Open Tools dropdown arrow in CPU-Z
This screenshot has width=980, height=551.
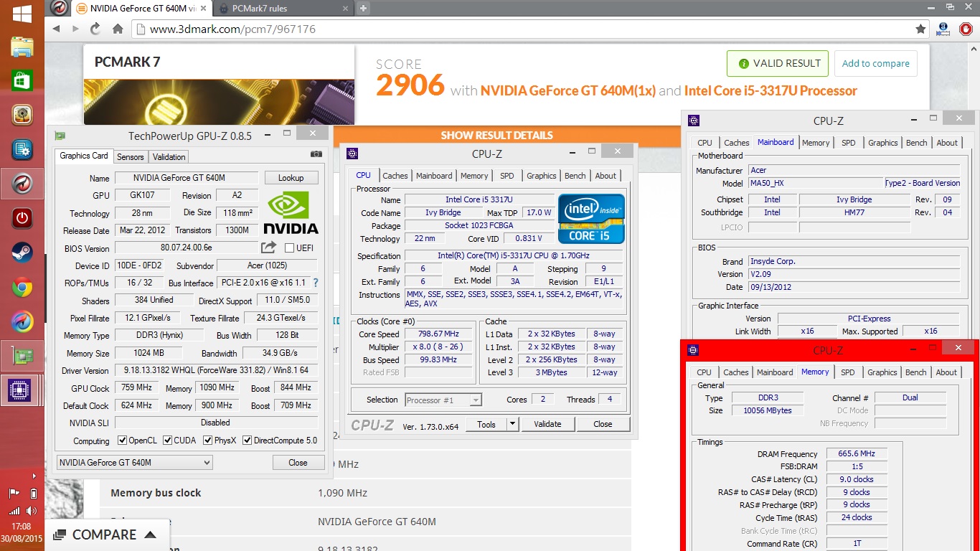(512, 424)
